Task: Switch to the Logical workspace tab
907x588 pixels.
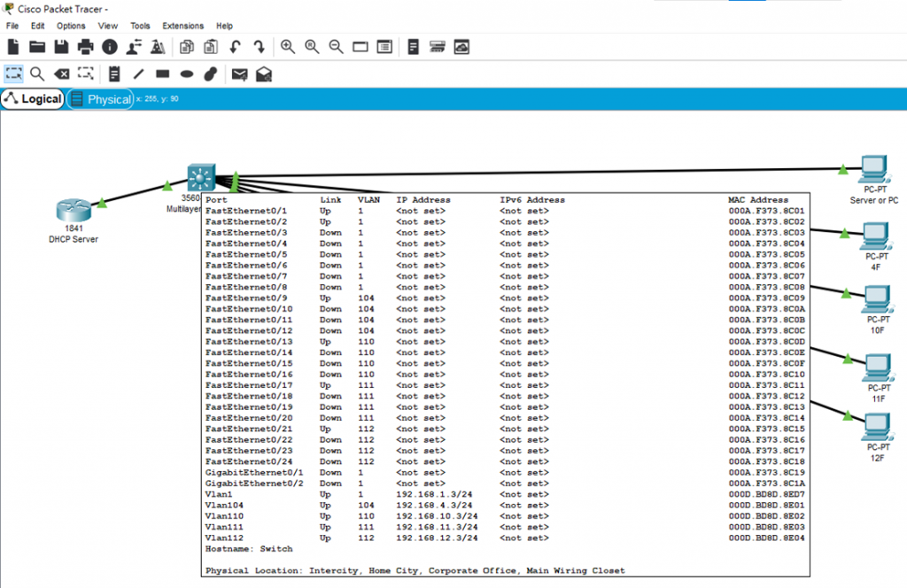Action: click(33, 99)
